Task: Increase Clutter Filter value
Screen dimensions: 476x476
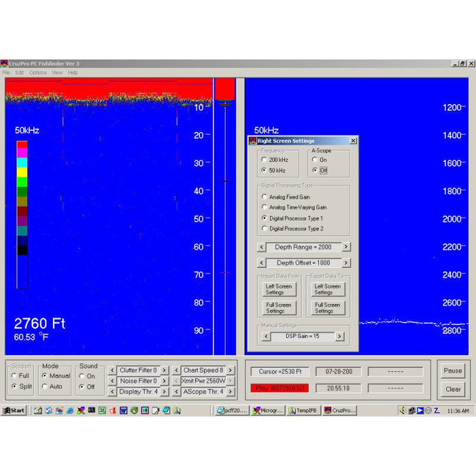Action: (165, 371)
